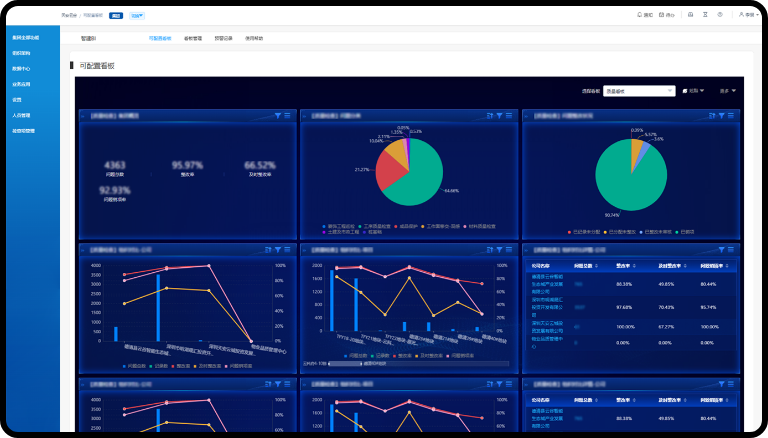Open list menu on second-row 0–2000 line chart panel

coord(509,250)
